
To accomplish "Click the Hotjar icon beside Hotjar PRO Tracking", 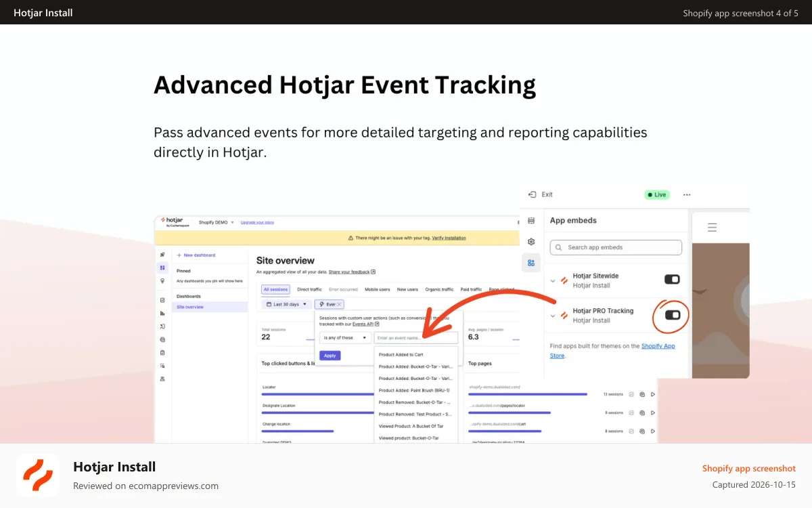I will point(564,316).
